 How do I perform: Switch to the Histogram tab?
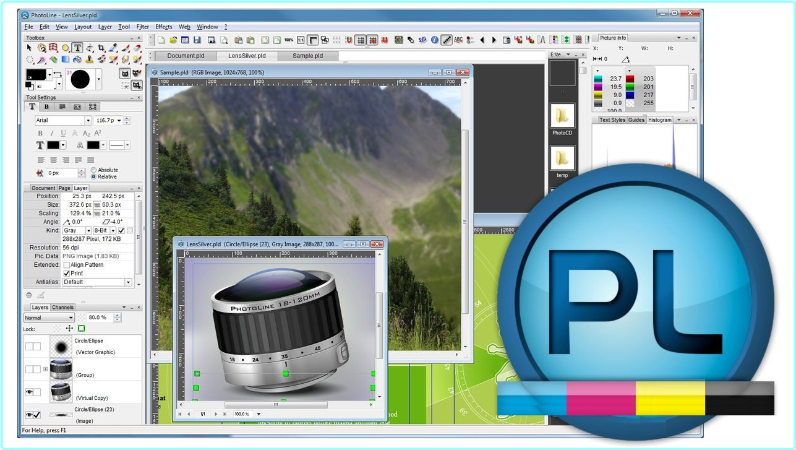click(660, 120)
